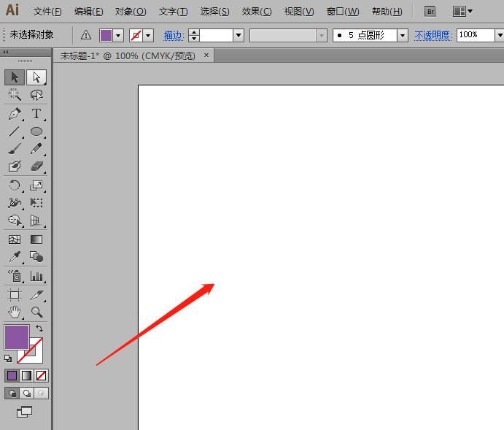This screenshot has height=430, width=504.
Task: Open the 文件(F) menu
Action: [47, 12]
